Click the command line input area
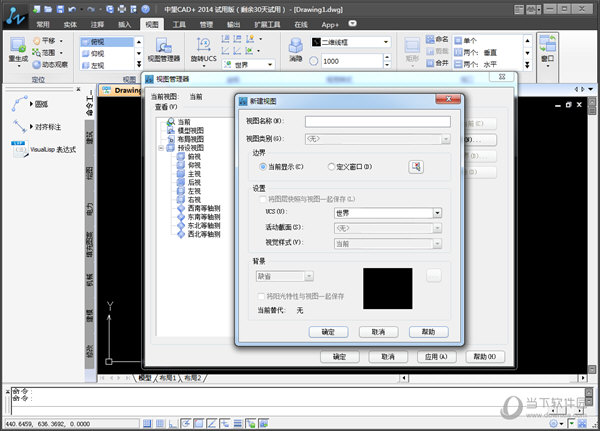600x431 pixels. tap(298, 401)
